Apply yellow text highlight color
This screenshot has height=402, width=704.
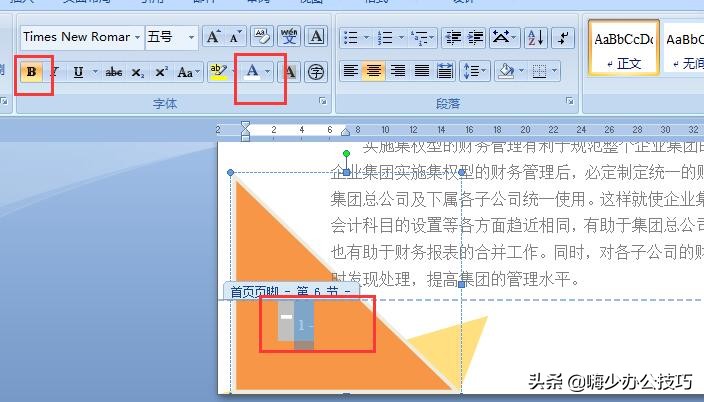coord(219,72)
